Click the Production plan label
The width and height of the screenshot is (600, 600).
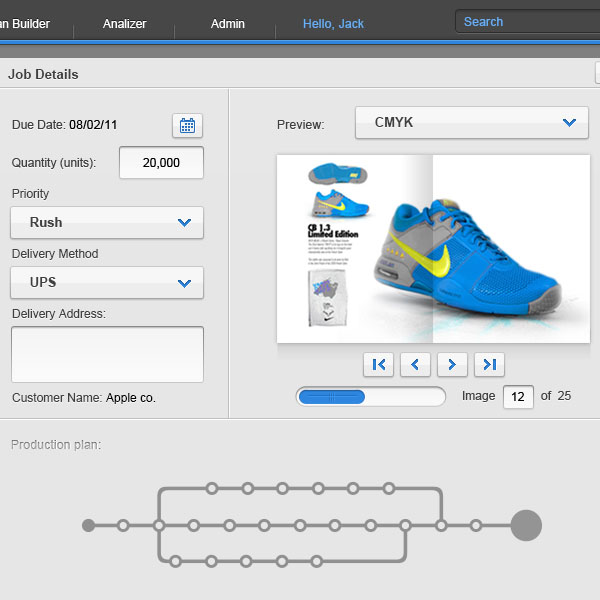click(56, 445)
